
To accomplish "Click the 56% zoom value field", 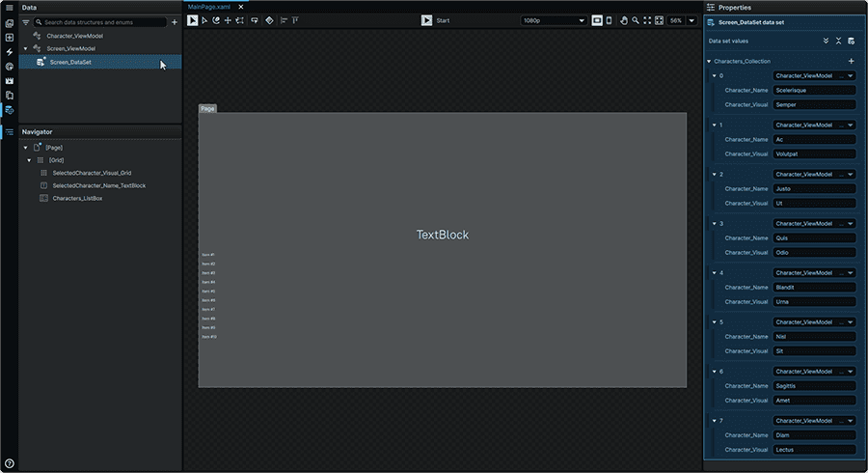I will (x=676, y=20).
